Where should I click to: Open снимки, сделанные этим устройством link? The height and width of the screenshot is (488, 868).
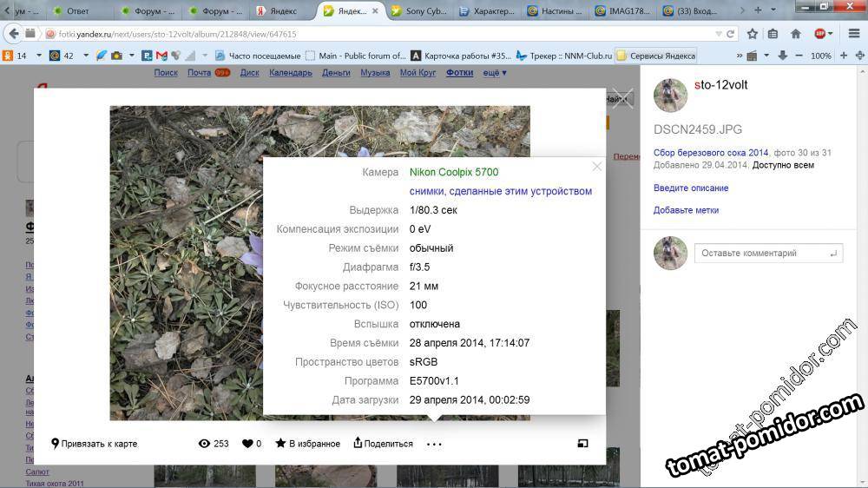[501, 191]
